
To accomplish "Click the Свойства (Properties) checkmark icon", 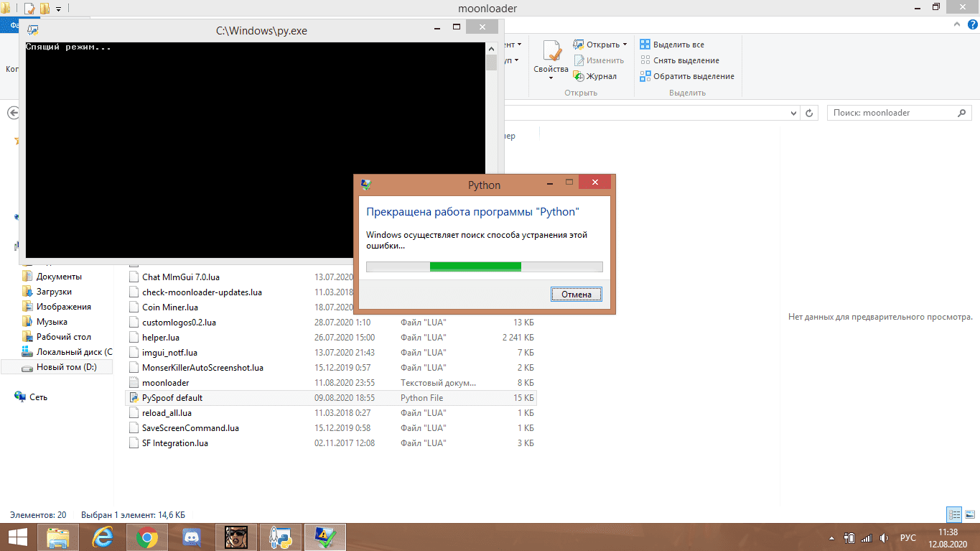I will [551, 51].
